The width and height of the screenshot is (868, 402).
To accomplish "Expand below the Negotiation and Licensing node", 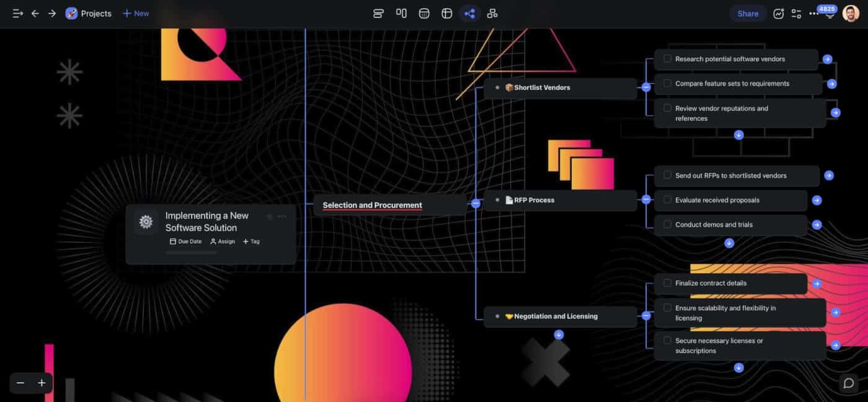I will [x=559, y=334].
